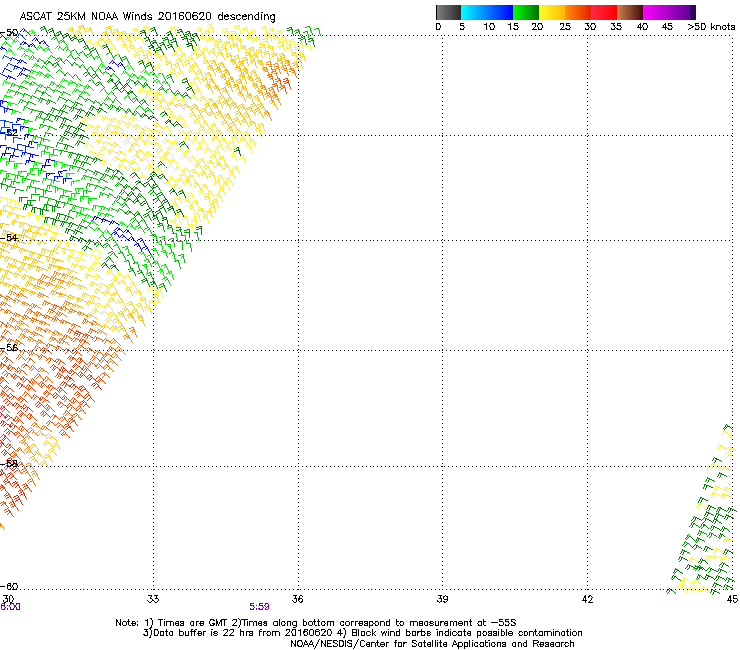
Task: Click the purple 6:00 time stamp
Action: (x=10, y=607)
